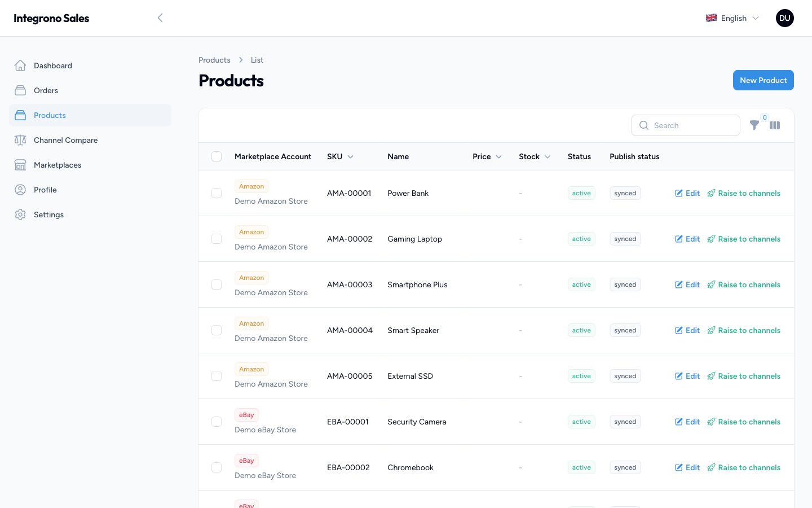This screenshot has width=812, height=508.
Task: Check the EBA-00001 Security Camera row
Action: pos(217,422)
